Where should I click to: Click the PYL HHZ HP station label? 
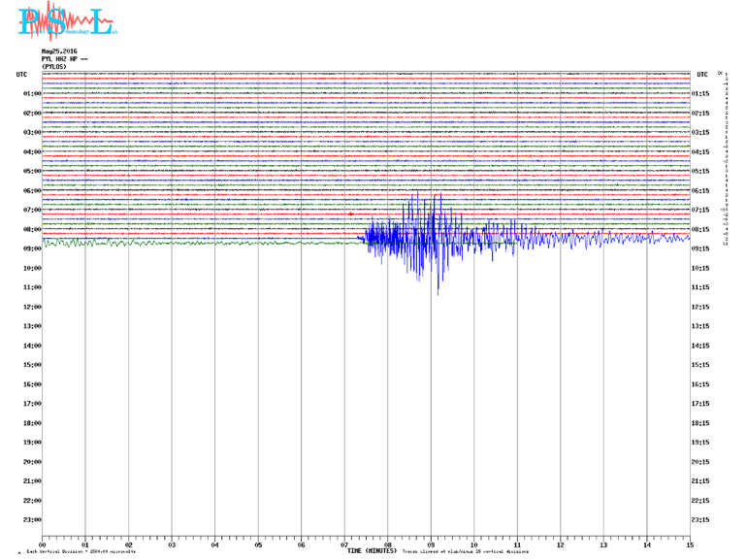tap(64, 59)
